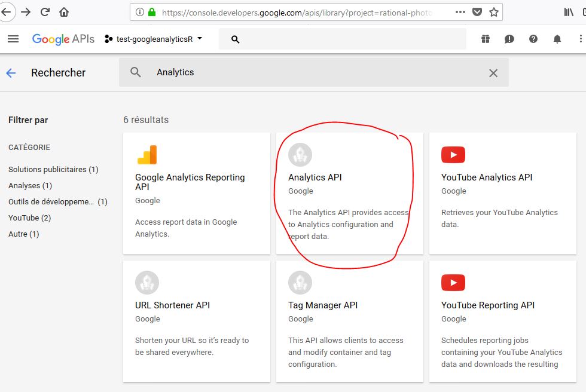Open the Analytics API card
Screen dimensions: 586x392
point(349,194)
